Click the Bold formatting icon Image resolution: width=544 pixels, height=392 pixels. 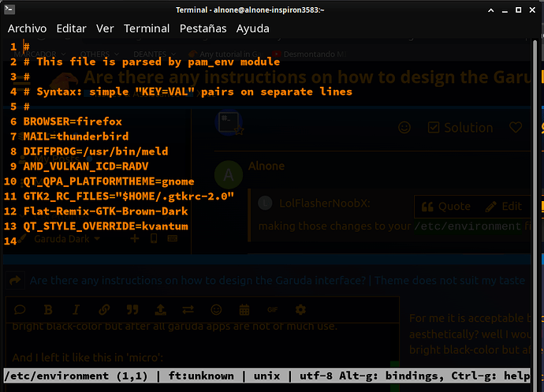point(48,309)
